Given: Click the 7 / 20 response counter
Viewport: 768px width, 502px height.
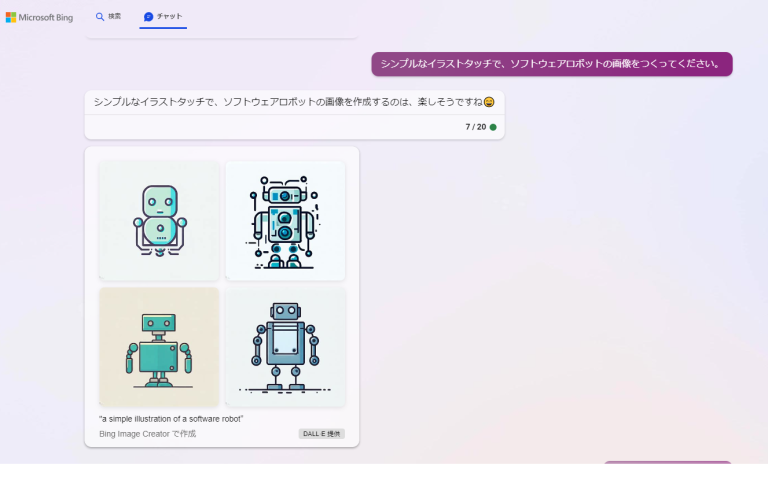Looking at the screenshot, I should pyautogui.click(x=475, y=127).
